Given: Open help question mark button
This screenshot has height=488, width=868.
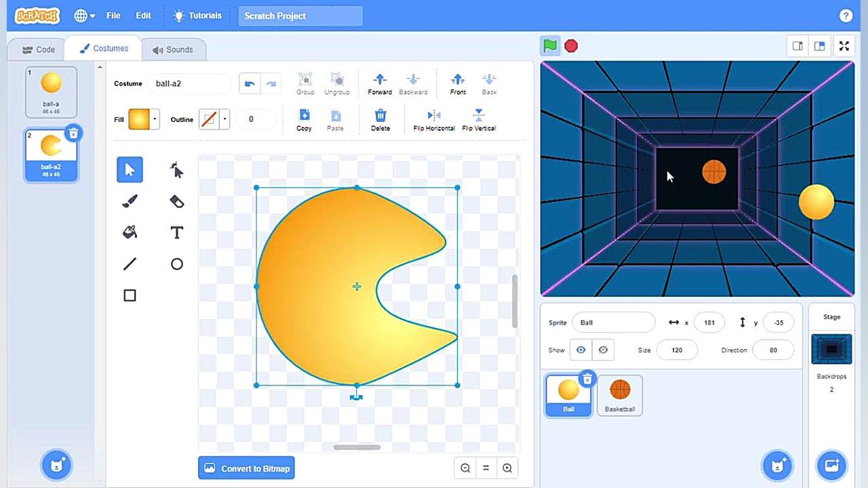Looking at the screenshot, I should [x=846, y=16].
